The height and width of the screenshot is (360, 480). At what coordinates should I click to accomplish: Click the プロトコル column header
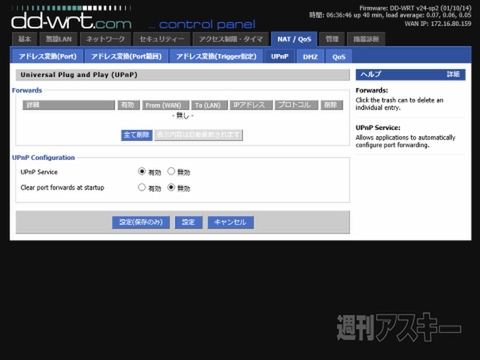pyautogui.click(x=296, y=105)
